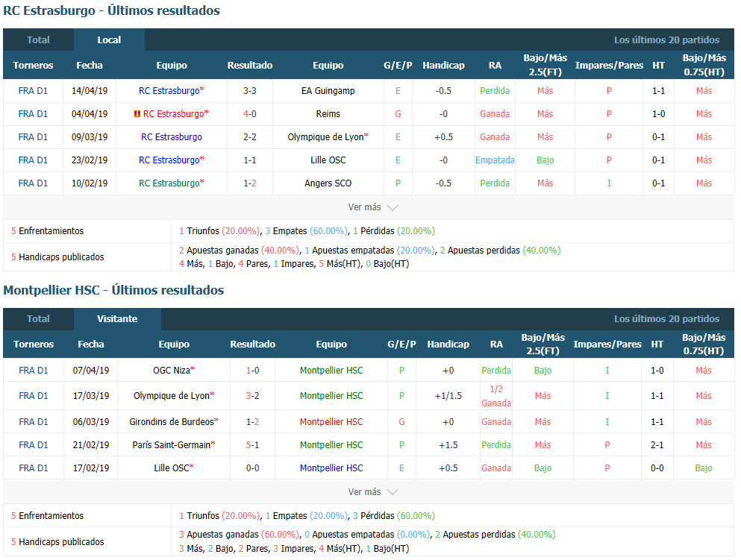Click RC Estrasburgo in Olympique de Lyon home row

pos(172,137)
